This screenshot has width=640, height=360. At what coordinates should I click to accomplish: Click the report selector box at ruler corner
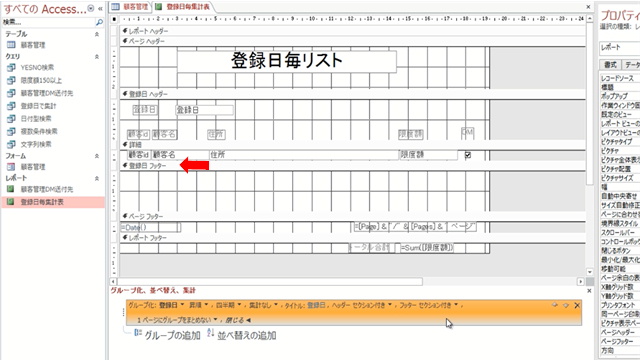[114, 19]
